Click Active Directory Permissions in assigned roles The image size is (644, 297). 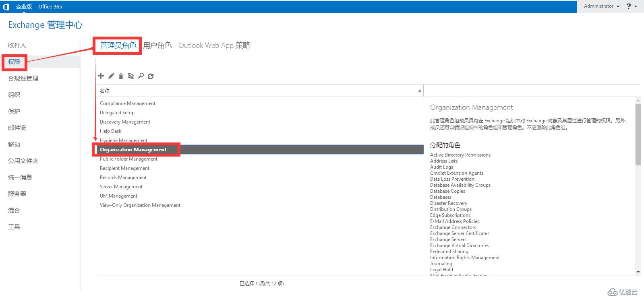[460, 155]
